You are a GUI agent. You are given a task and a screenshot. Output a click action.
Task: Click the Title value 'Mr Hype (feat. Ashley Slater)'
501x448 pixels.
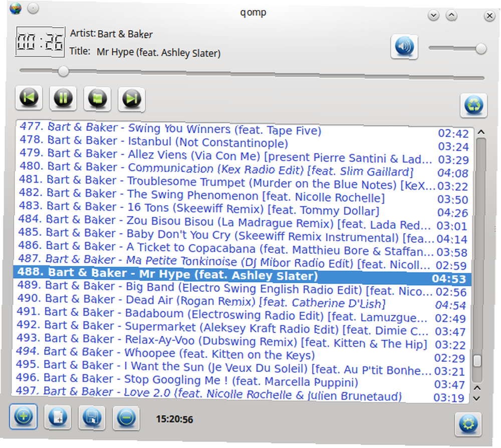[158, 52]
